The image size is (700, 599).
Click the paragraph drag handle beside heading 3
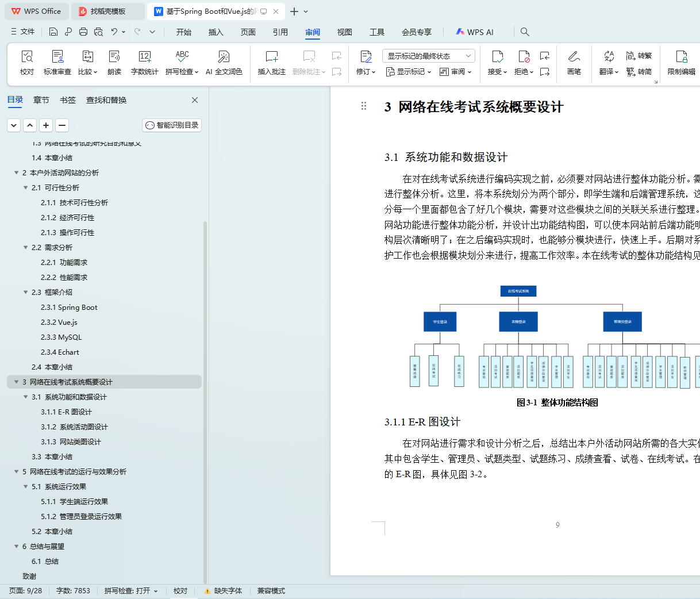(x=363, y=106)
